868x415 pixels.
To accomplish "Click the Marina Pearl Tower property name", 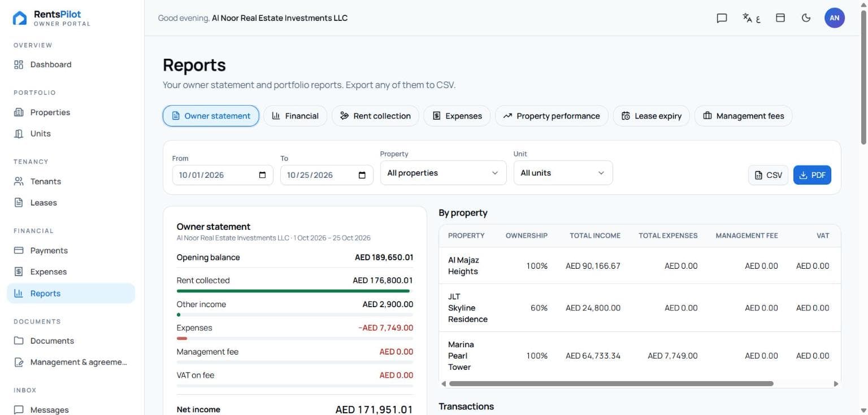I will (461, 356).
